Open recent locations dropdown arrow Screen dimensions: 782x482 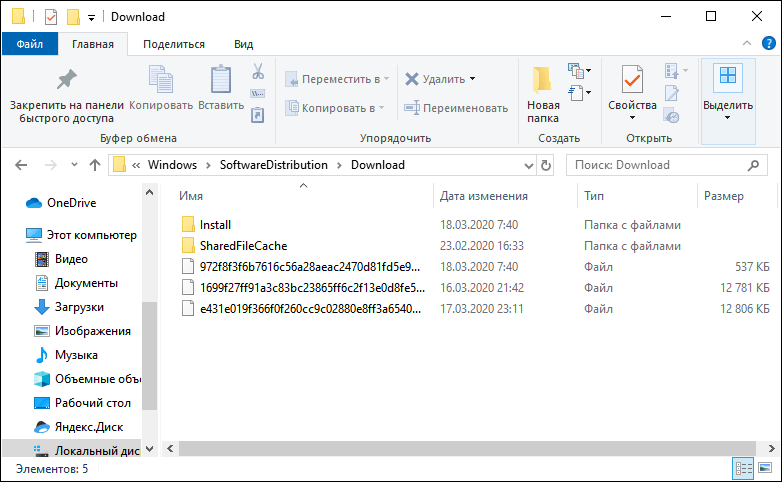click(x=74, y=164)
